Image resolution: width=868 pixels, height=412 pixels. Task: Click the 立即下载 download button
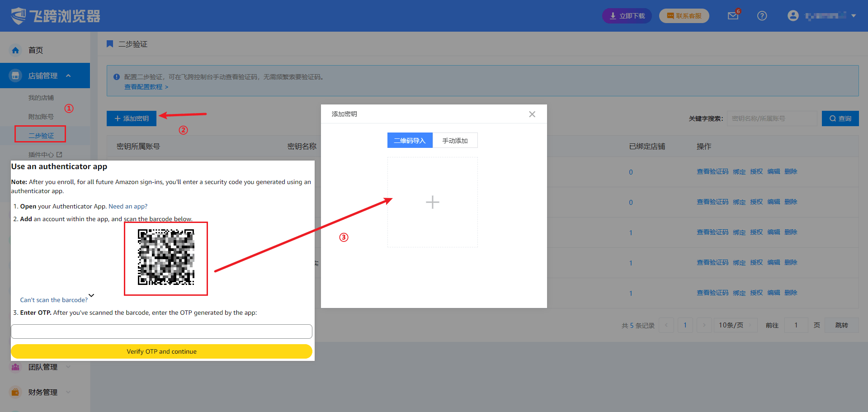tap(627, 16)
